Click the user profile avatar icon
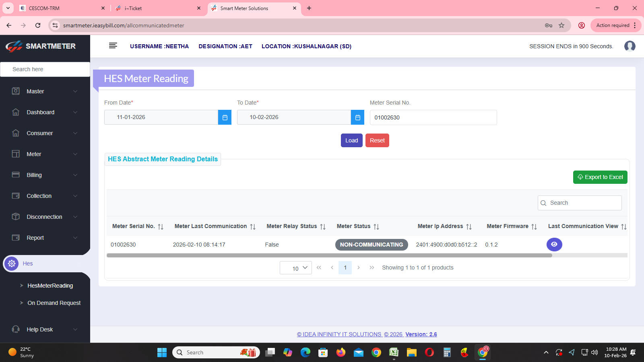This screenshot has height=362, width=644. pos(630,46)
